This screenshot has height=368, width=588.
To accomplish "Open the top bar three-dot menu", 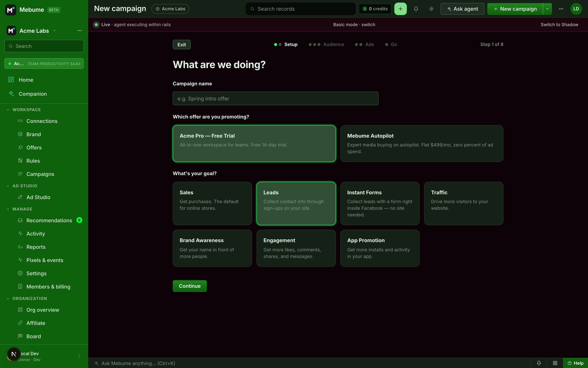I will pyautogui.click(x=561, y=9).
